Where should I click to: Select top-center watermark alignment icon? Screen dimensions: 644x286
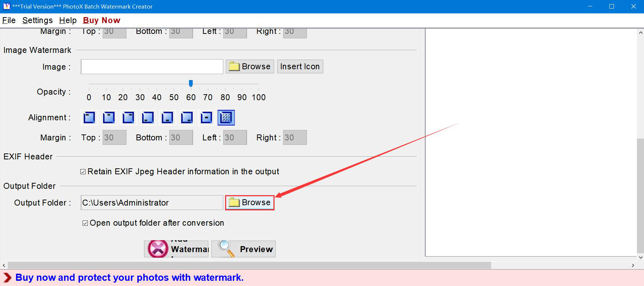point(109,118)
